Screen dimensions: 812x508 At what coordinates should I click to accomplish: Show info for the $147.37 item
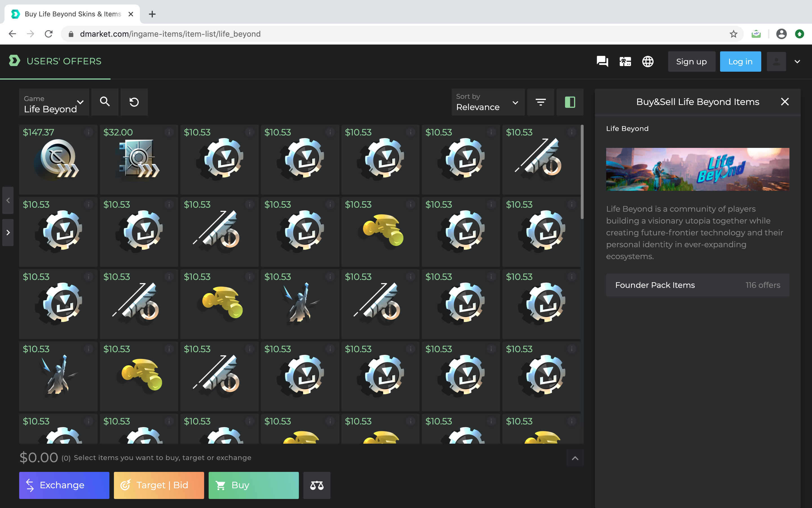[89, 132]
